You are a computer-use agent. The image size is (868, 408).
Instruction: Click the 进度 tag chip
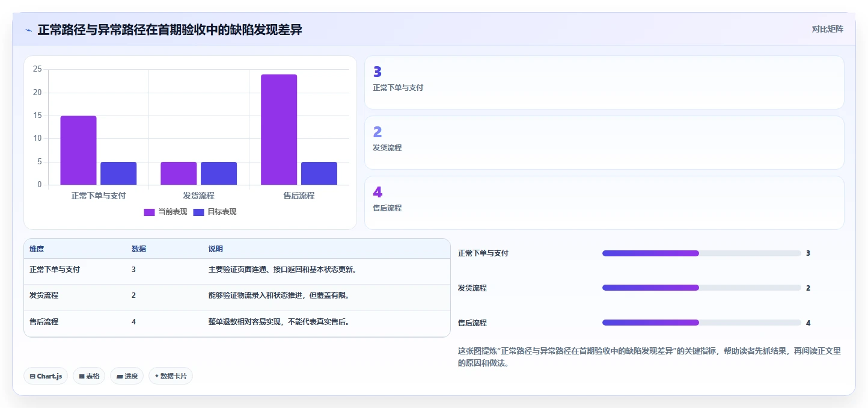[127, 376]
